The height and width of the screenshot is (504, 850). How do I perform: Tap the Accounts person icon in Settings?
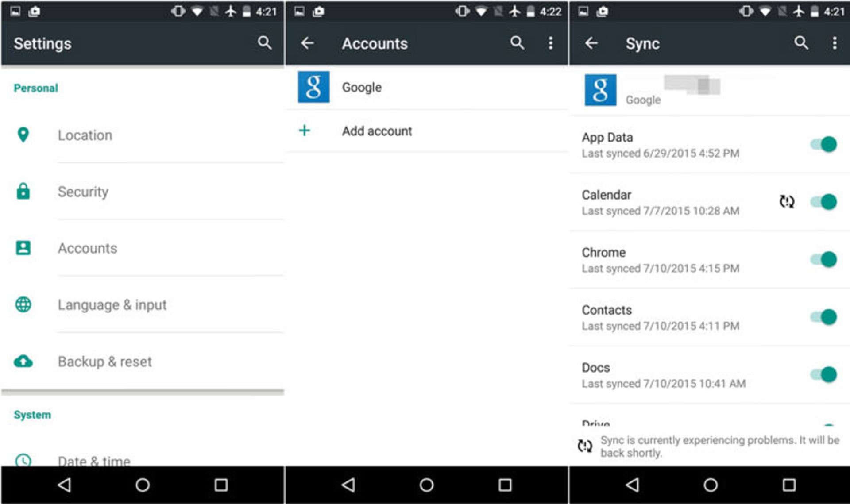click(23, 248)
